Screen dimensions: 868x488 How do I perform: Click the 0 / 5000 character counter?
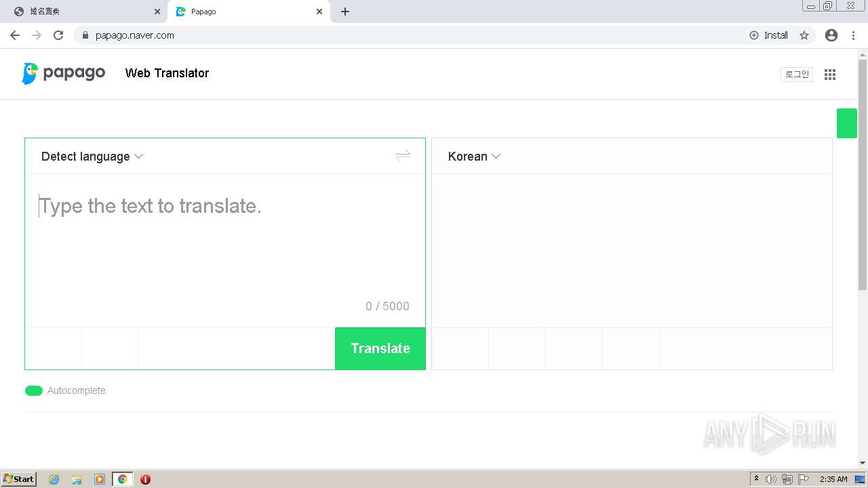(387, 306)
